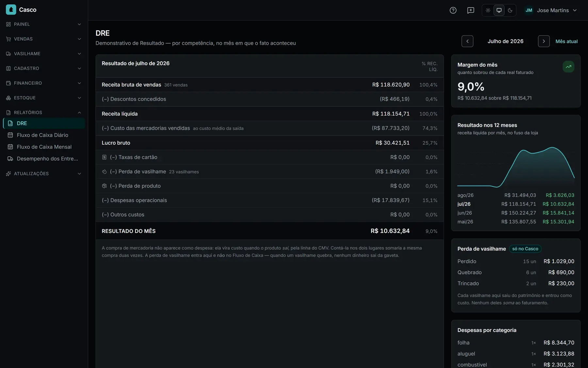Click the VENDAS cart icon
The width and height of the screenshot is (588, 368).
pos(8,39)
